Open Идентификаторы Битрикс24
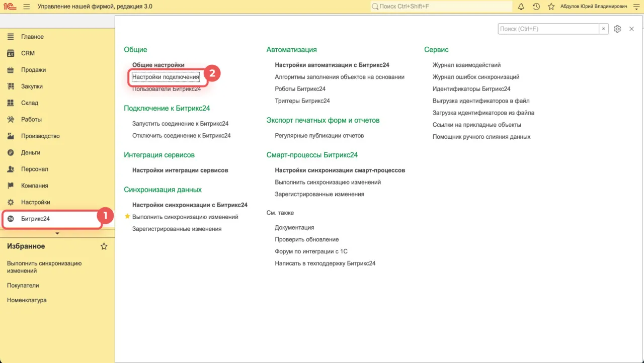Screen dimensions: 644x363 471,89
